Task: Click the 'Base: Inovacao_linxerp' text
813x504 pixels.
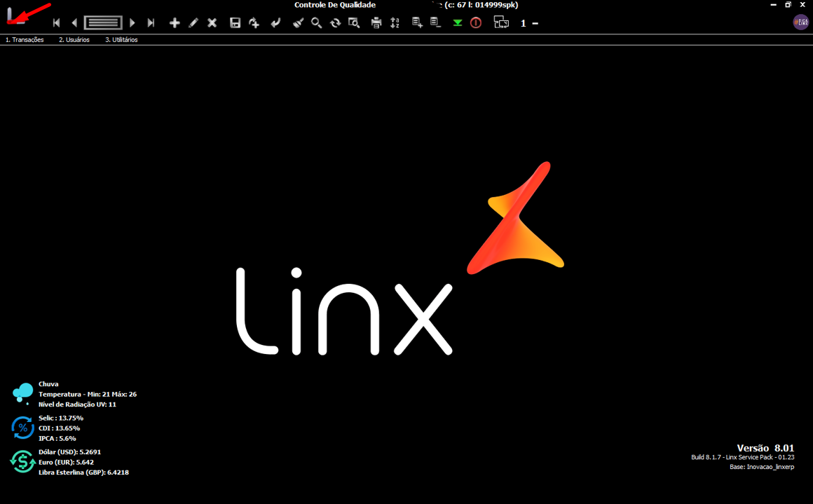Action: tap(762, 467)
